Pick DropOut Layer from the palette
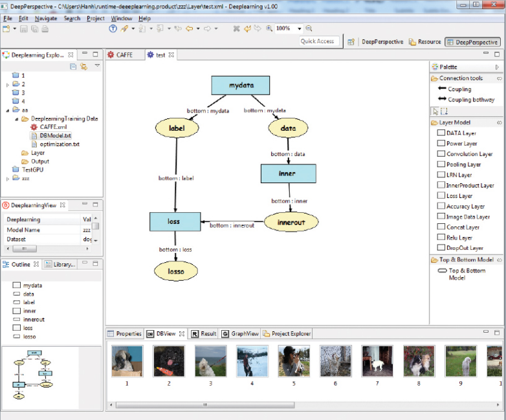 (x=465, y=248)
